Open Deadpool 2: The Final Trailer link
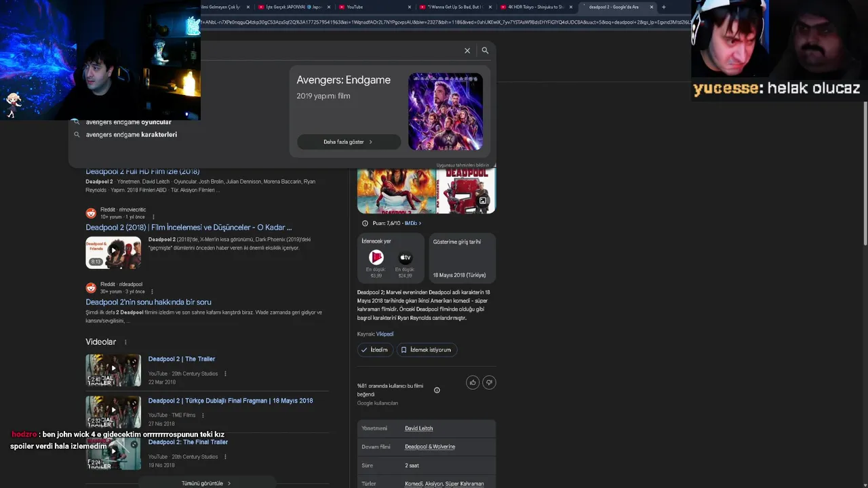The image size is (868, 488). tap(188, 442)
